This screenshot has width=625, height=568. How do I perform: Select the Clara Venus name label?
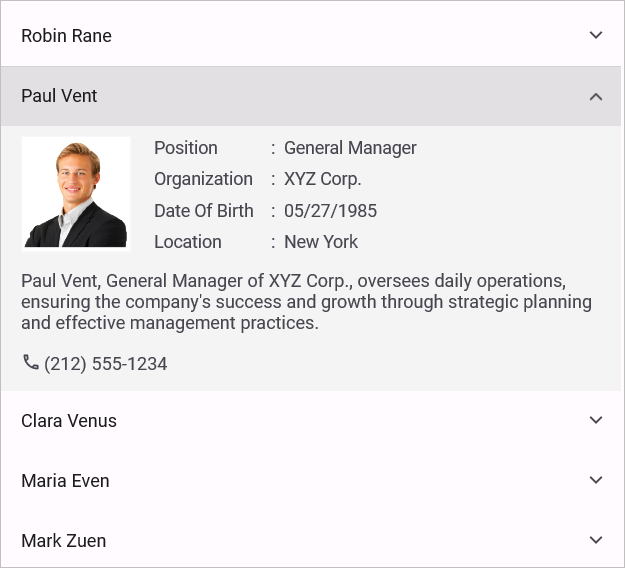[69, 421]
